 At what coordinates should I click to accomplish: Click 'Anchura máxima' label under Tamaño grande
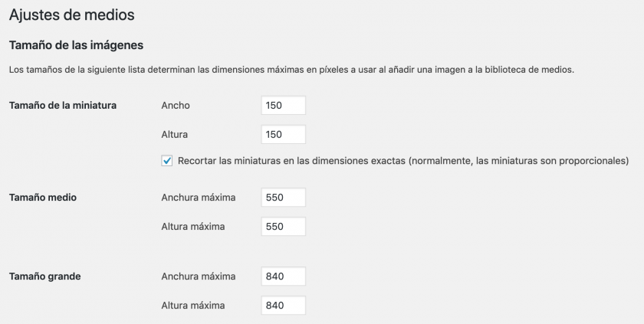[x=198, y=277]
